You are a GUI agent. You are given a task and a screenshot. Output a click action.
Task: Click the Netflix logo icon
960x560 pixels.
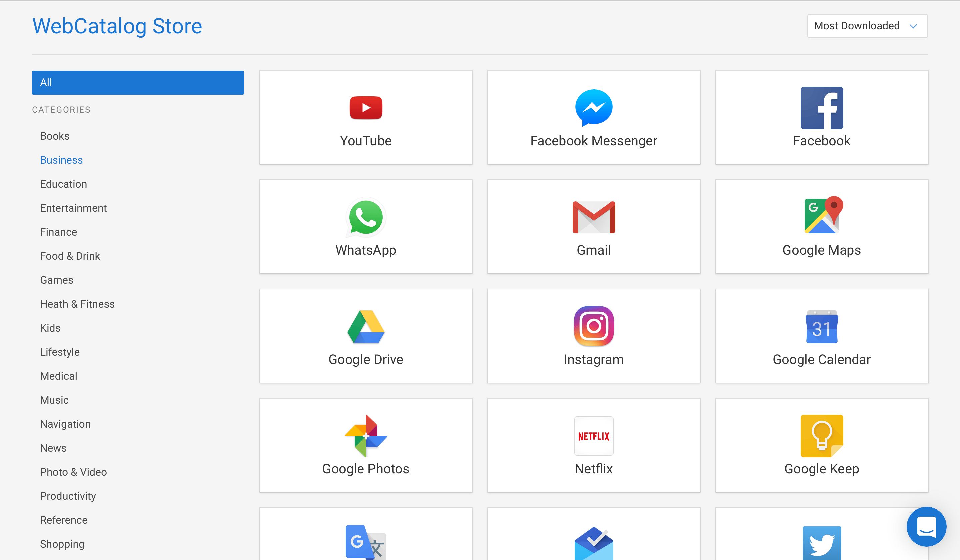(x=594, y=436)
